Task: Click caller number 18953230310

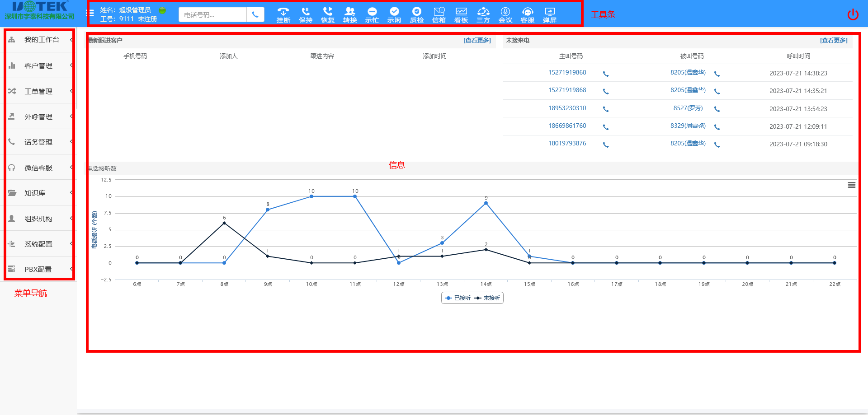Action: [x=567, y=108]
